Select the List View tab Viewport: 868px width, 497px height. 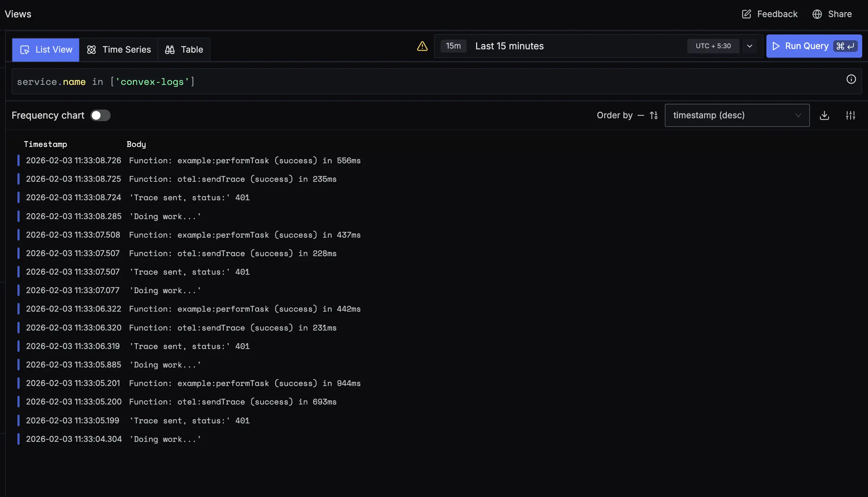click(46, 50)
